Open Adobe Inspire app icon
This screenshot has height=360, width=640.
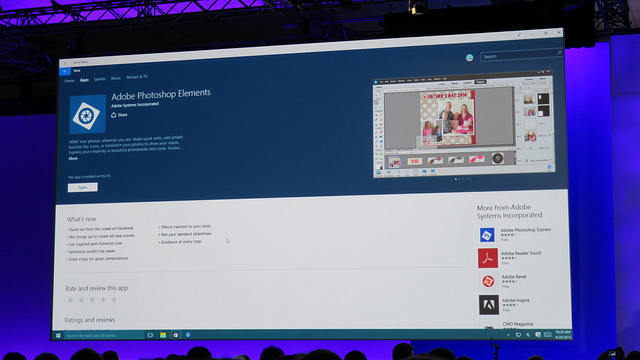[x=489, y=305]
